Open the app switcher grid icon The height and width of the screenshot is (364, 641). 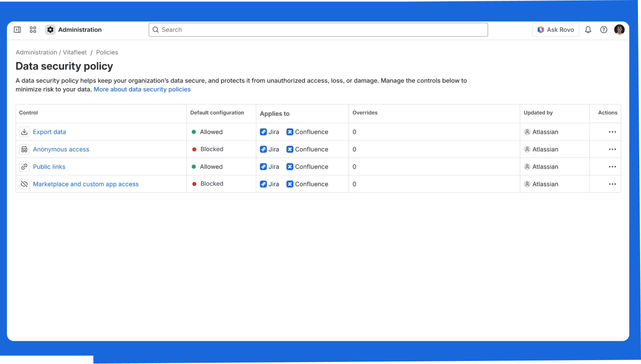(x=33, y=30)
